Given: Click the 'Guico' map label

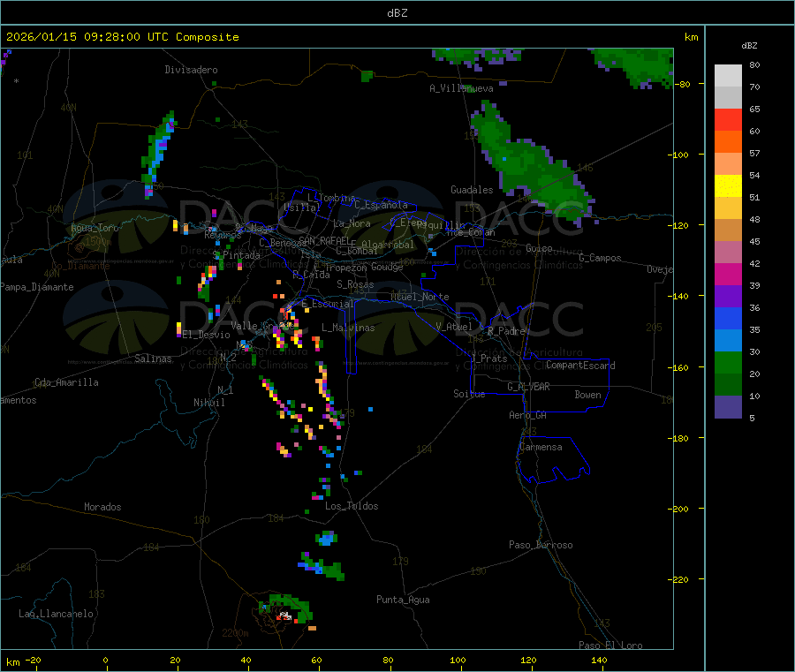Looking at the screenshot, I should click(539, 248).
